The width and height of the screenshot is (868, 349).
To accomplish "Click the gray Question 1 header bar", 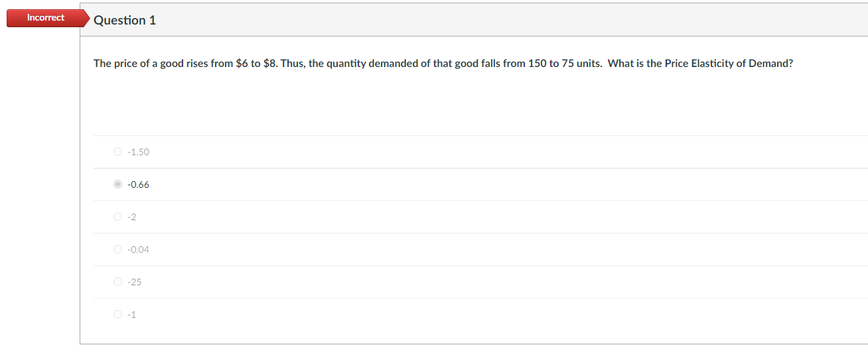I will tap(474, 20).
